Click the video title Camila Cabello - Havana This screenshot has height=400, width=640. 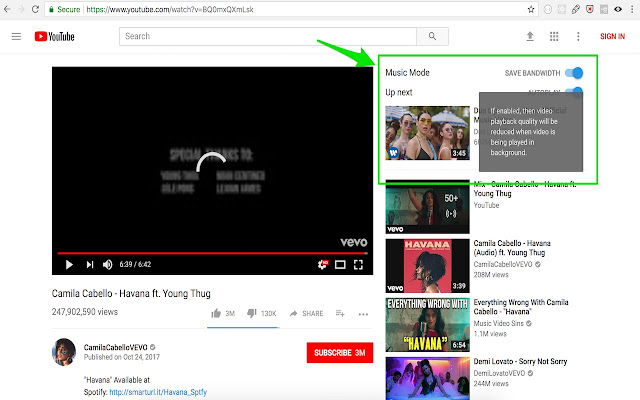coord(131,293)
